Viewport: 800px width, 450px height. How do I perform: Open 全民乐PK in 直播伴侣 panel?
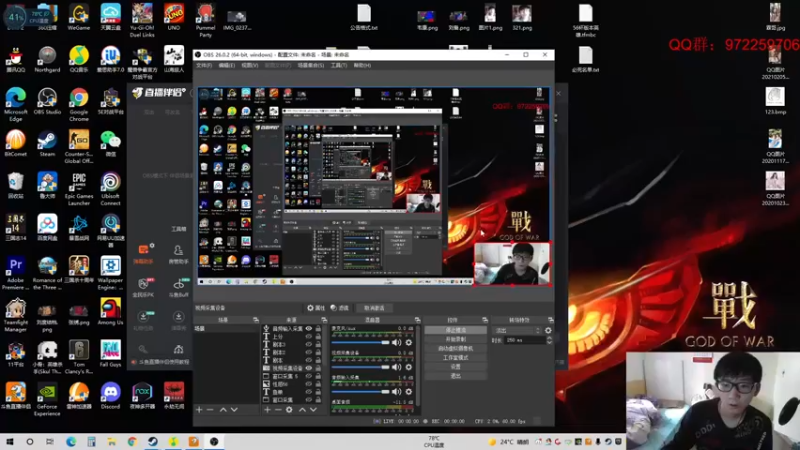point(143,288)
